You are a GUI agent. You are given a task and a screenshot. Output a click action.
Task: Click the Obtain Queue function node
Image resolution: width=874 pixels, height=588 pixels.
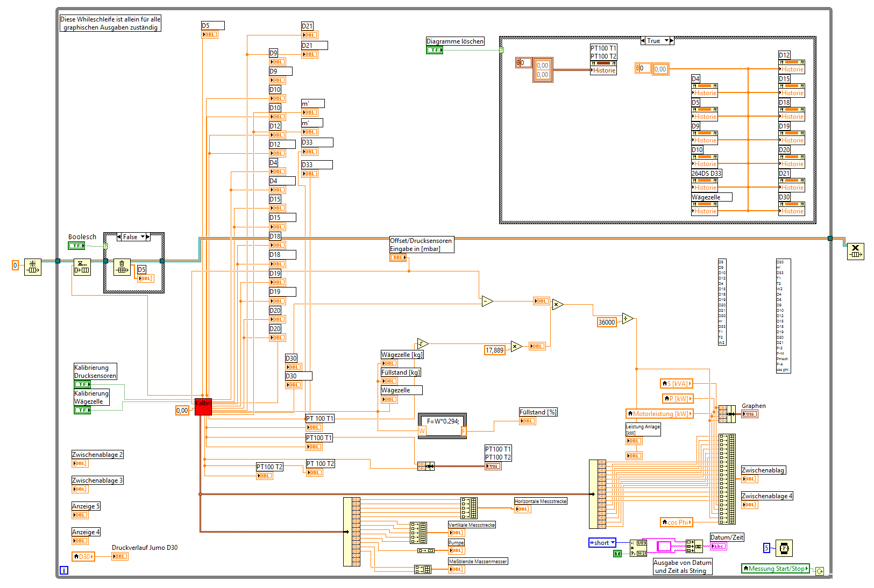(33, 267)
